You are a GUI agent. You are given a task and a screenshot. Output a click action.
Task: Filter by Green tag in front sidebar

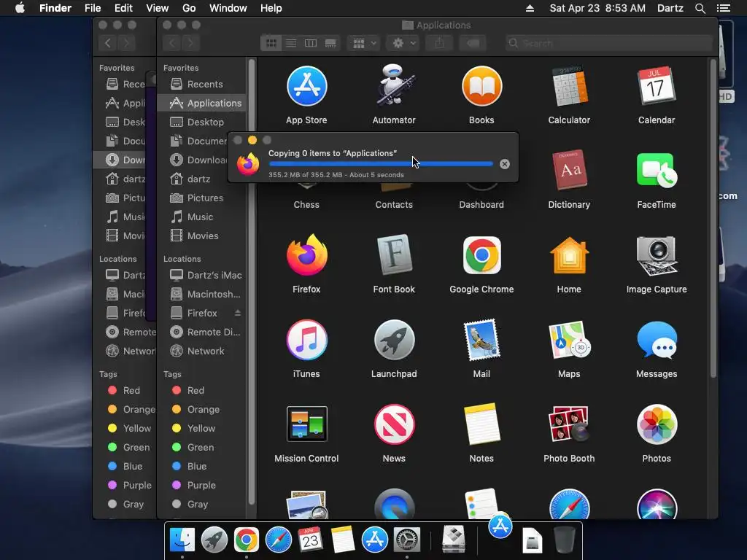201,447
